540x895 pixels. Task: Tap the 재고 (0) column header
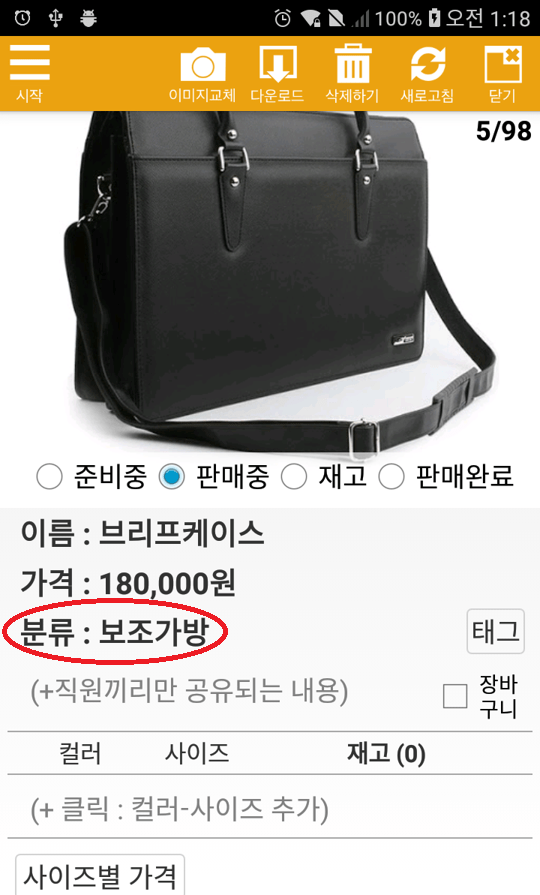386,754
